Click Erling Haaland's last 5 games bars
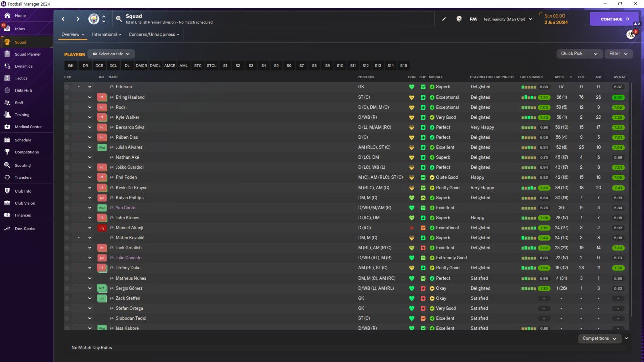The height and width of the screenshot is (362, 644). (x=528, y=97)
